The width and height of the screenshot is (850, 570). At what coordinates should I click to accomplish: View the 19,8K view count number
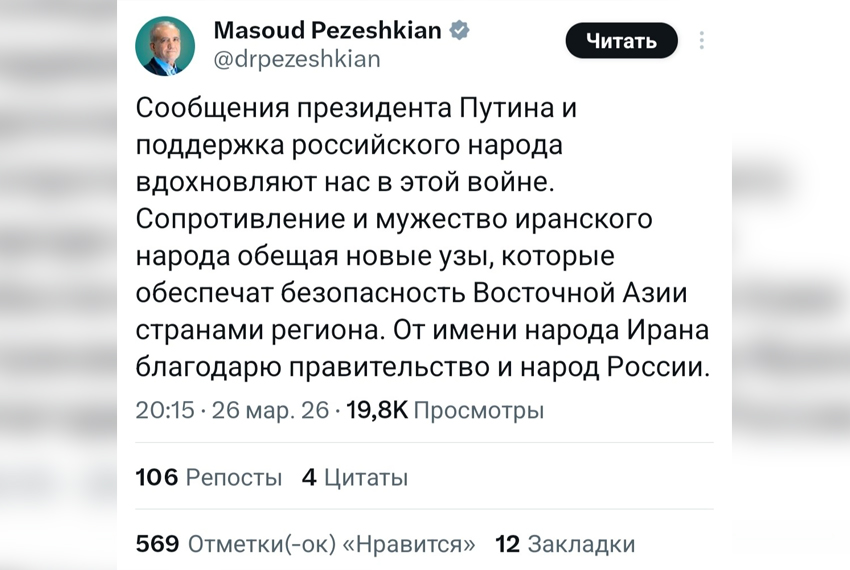pos(377,410)
